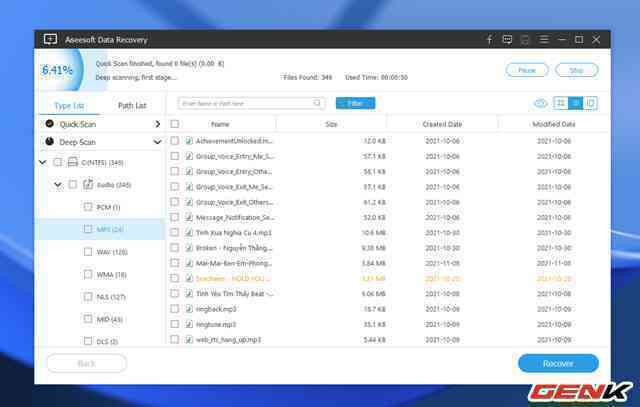Select the web_rtc_hang_up.mp3 file row
This screenshot has width=640, height=407.
point(389,339)
